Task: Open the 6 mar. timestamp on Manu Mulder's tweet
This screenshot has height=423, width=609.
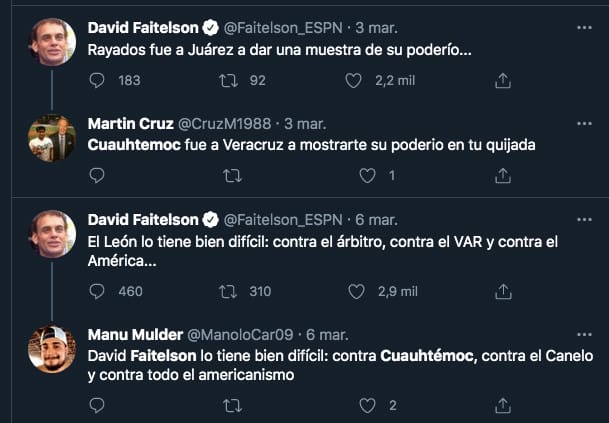Action: coord(325,334)
